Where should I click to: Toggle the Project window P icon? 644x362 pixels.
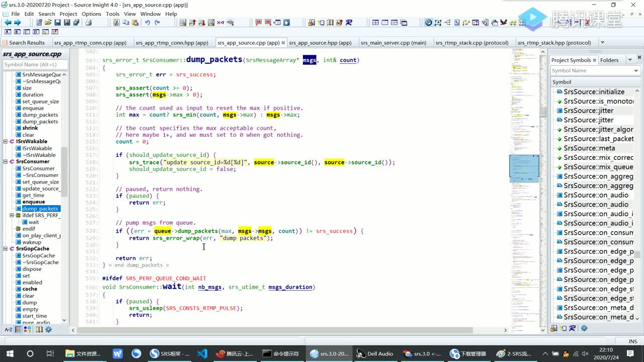[x=428, y=23]
